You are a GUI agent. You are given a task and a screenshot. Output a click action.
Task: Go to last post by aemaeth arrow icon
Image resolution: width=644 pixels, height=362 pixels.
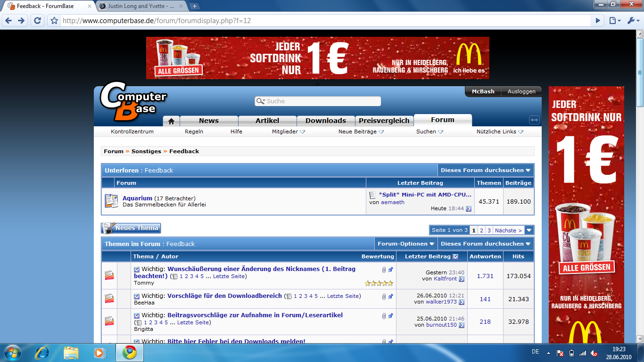point(469,209)
